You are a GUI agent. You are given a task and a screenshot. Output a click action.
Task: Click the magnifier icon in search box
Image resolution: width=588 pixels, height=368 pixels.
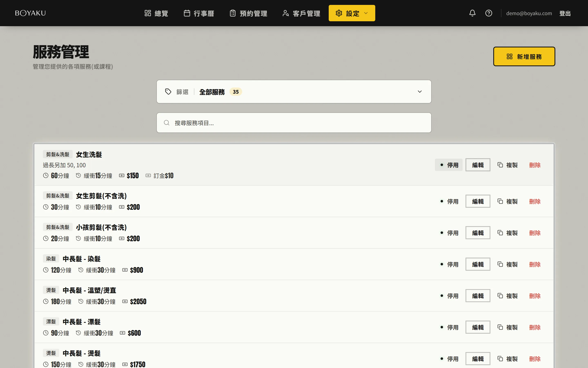(166, 123)
